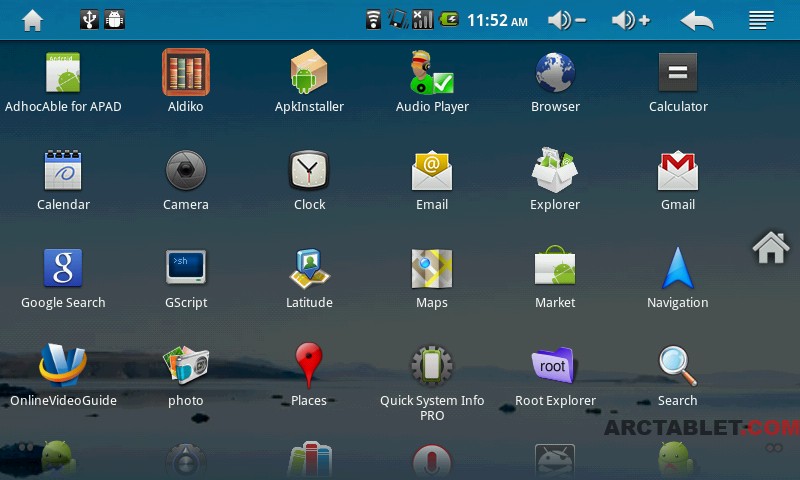This screenshot has width=800, height=480.
Task: Tap the 11:52 AM clock
Action: [497, 20]
